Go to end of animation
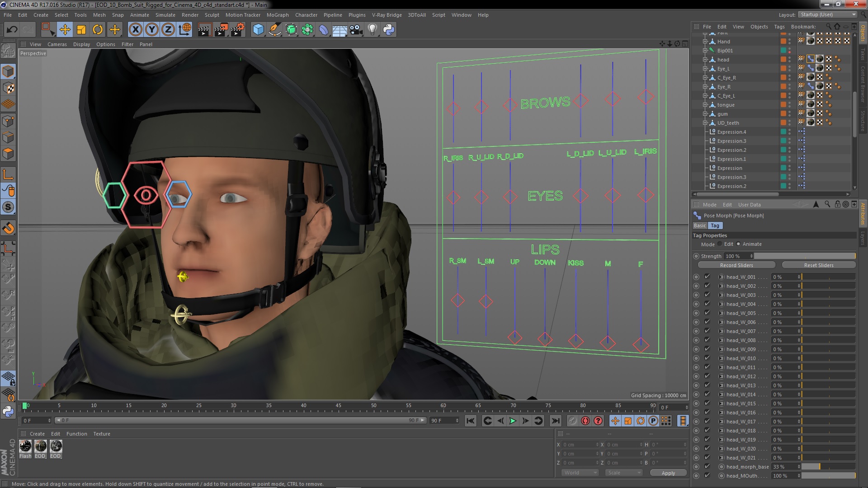The image size is (868, 488). (x=555, y=421)
